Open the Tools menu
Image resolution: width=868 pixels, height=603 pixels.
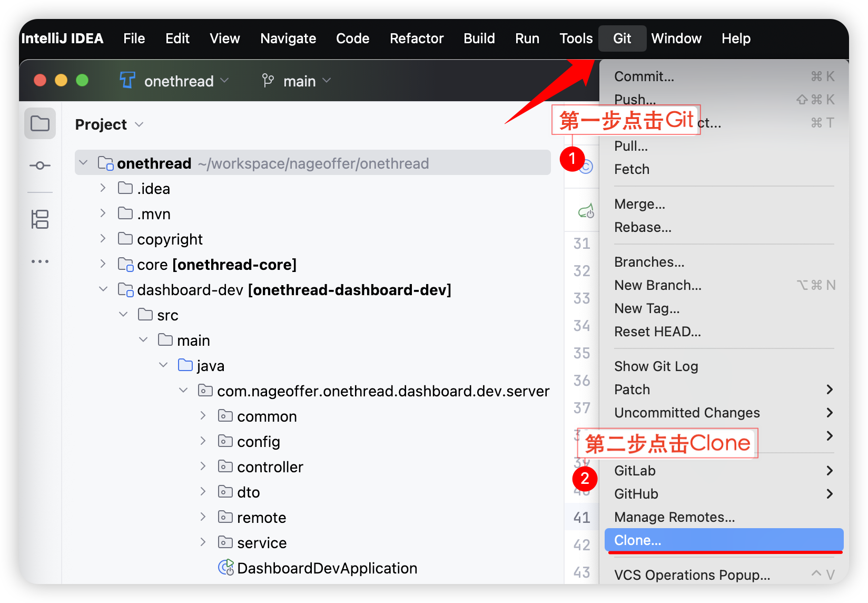(x=576, y=38)
